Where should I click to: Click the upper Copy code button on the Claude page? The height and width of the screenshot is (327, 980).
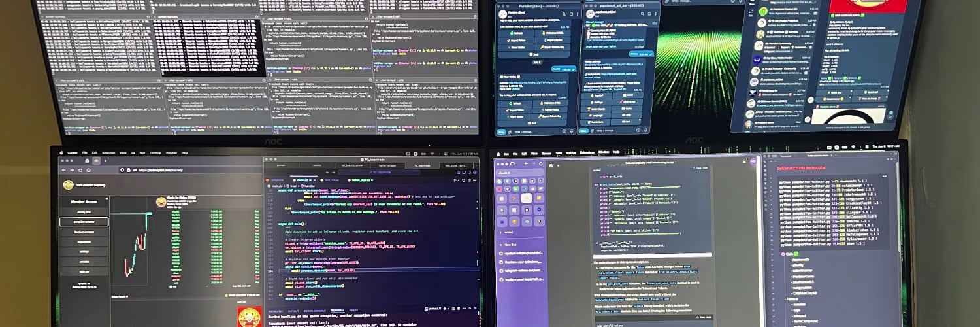pos(700,168)
